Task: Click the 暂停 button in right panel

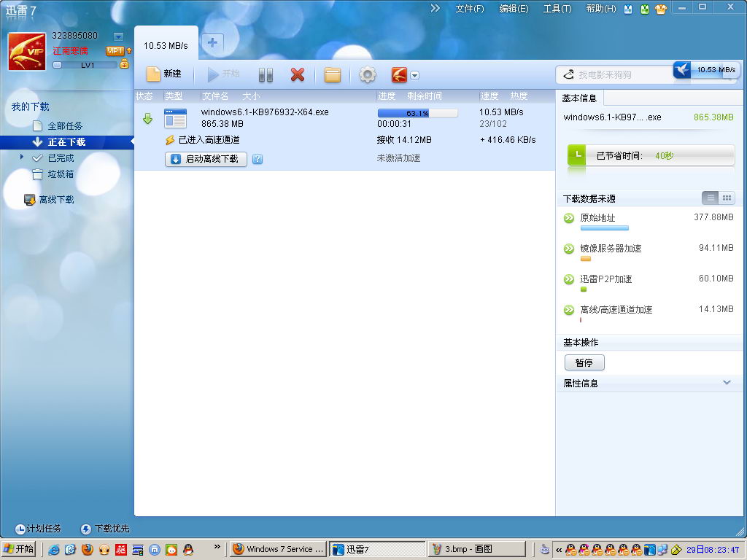Action: coord(584,362)
